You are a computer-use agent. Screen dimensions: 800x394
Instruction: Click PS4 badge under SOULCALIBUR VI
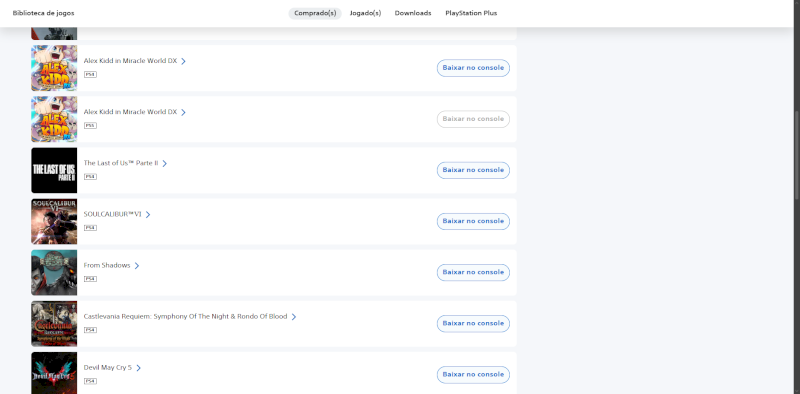pos(90,228)
